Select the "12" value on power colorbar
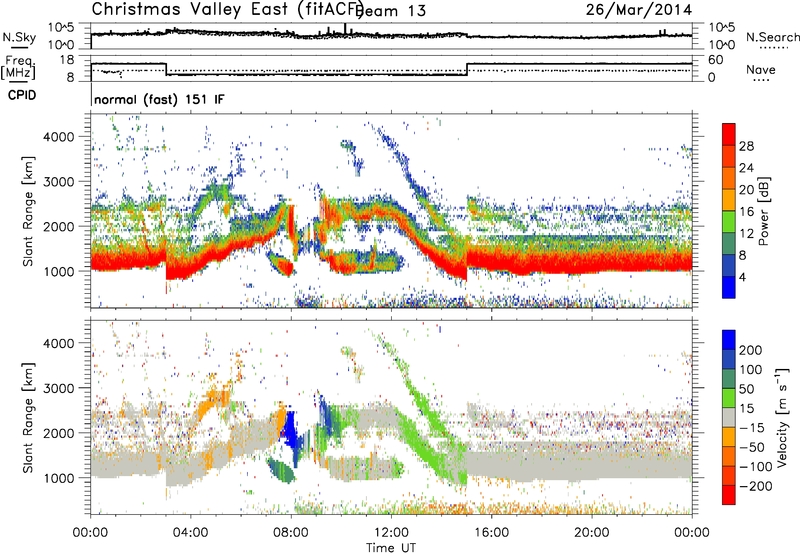The height and width of the screenshot is (554, 800). click(746, 234)
